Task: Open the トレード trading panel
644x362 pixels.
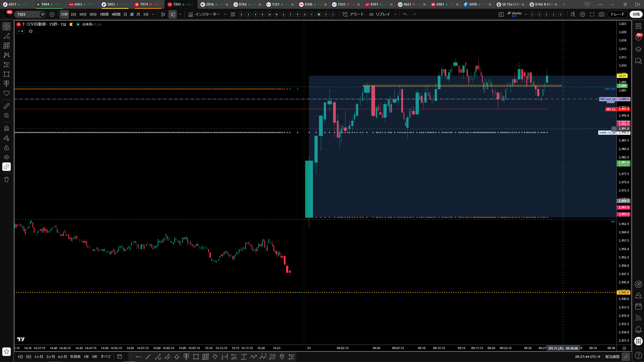Action: click(618, 14)
